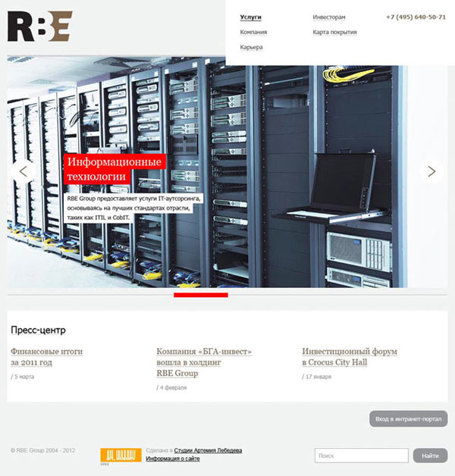Call the +7 (495) phone number link
This screenshot has height=476, width=455.
416,17
